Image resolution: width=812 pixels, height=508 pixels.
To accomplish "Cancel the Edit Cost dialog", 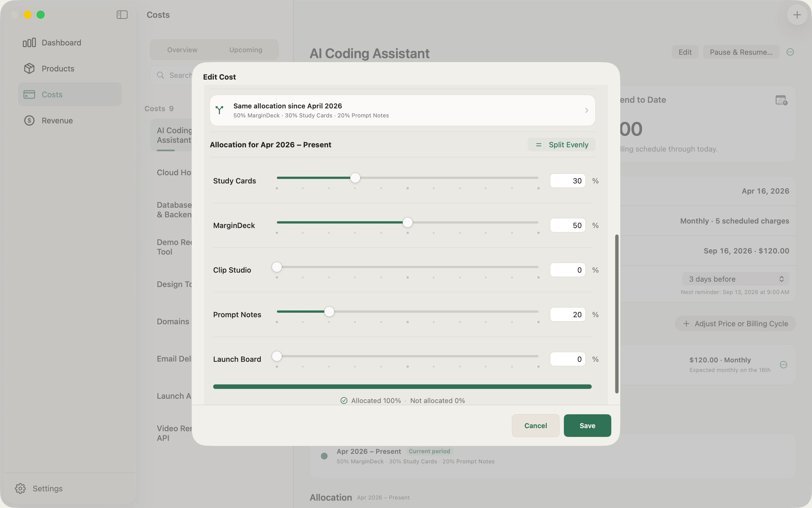I will (x=535, y=426).
